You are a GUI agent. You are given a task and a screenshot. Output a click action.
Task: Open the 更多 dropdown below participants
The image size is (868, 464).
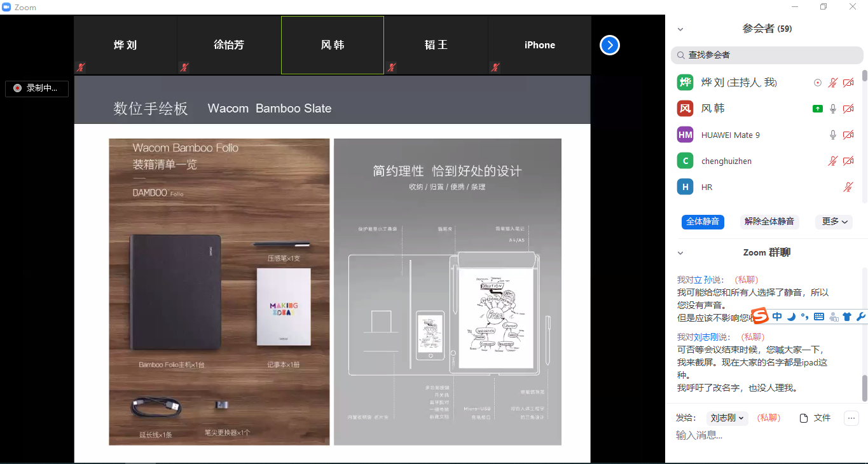tap(834, 222)
